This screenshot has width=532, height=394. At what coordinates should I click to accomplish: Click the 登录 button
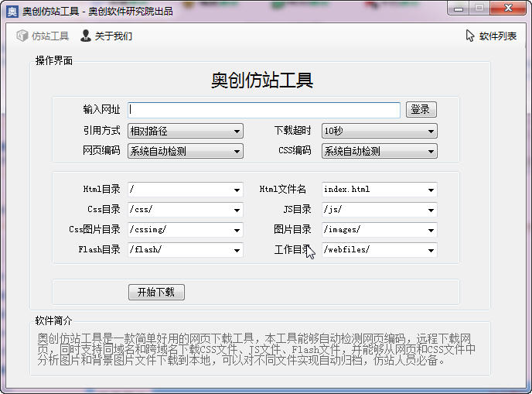(421, 110)
